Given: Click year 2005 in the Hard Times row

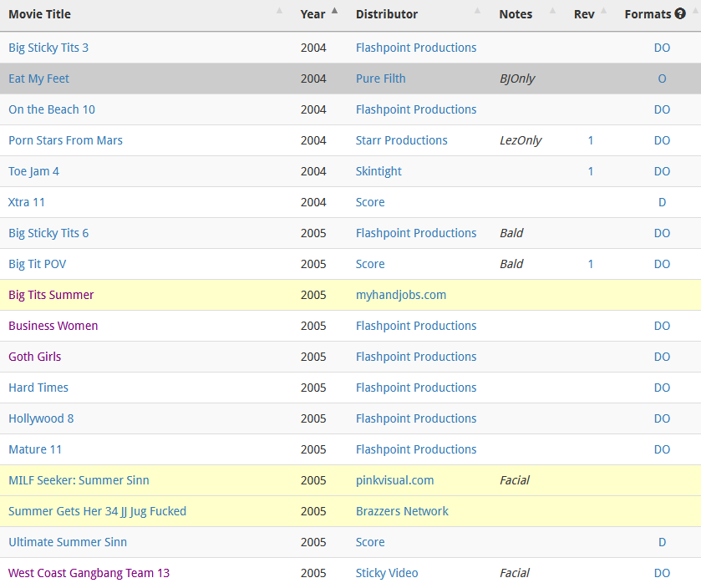Looking at the screenshot, I should (313, 388).
